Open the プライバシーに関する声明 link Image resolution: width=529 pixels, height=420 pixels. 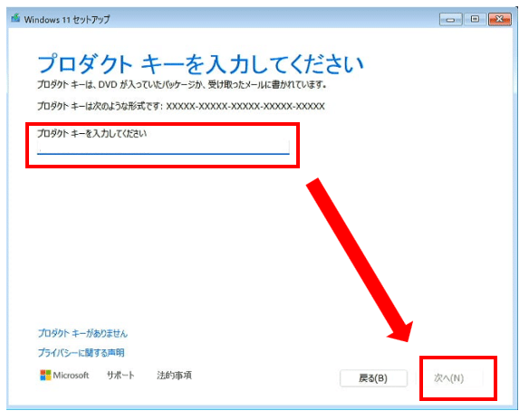[x=81, y=353]
